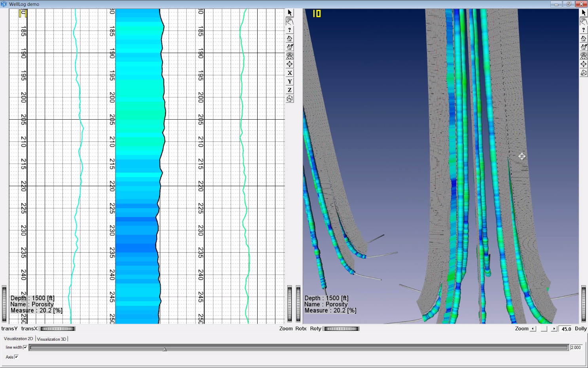Set home position in 2D viewer toolbar
This screenshot has width=588, height=368.
[x=290, y=47]
